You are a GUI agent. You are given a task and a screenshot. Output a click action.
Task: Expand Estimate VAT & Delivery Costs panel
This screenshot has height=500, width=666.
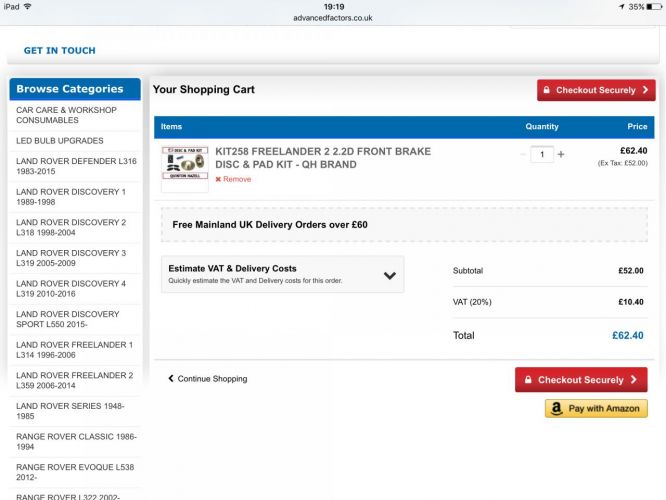282,274
